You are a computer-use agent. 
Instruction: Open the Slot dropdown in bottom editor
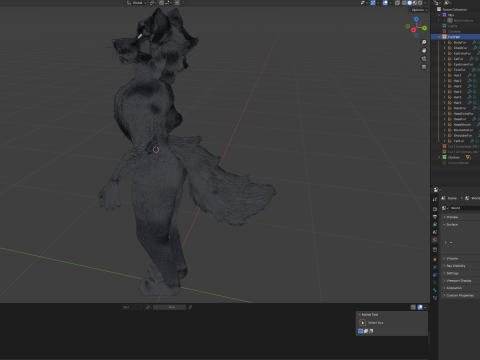coord(132,307)
